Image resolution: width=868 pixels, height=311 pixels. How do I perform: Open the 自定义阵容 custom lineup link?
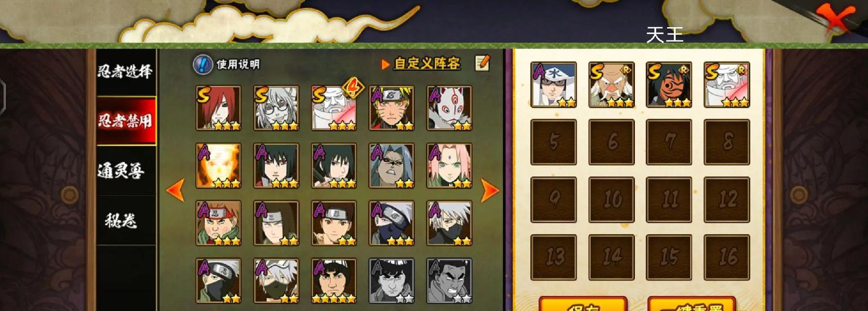[x=427, y=64]
